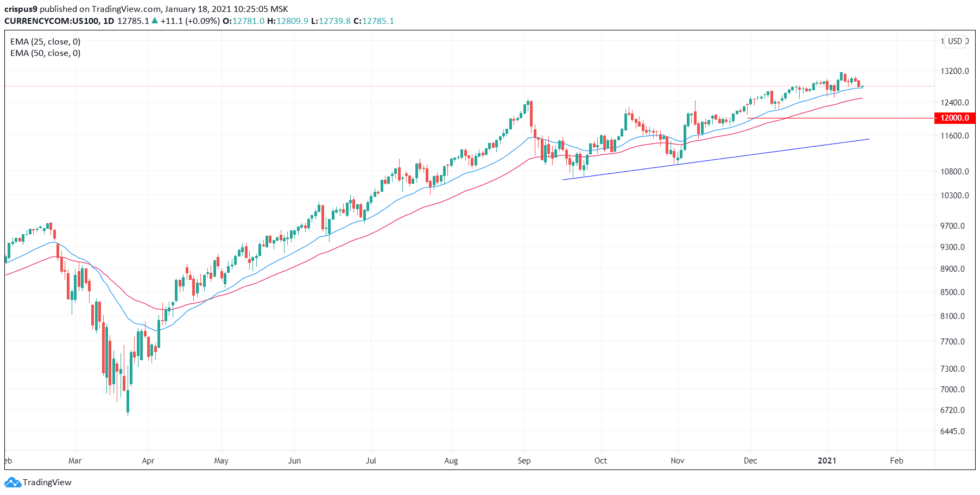
Task: Click the 9700.0 price axis label
Action: [953, 226]
